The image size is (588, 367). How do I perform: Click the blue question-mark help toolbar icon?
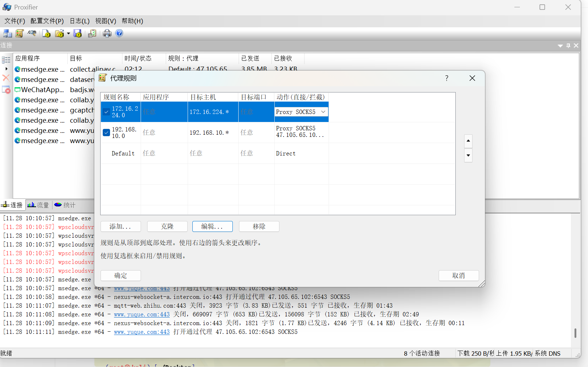(119, 33)
